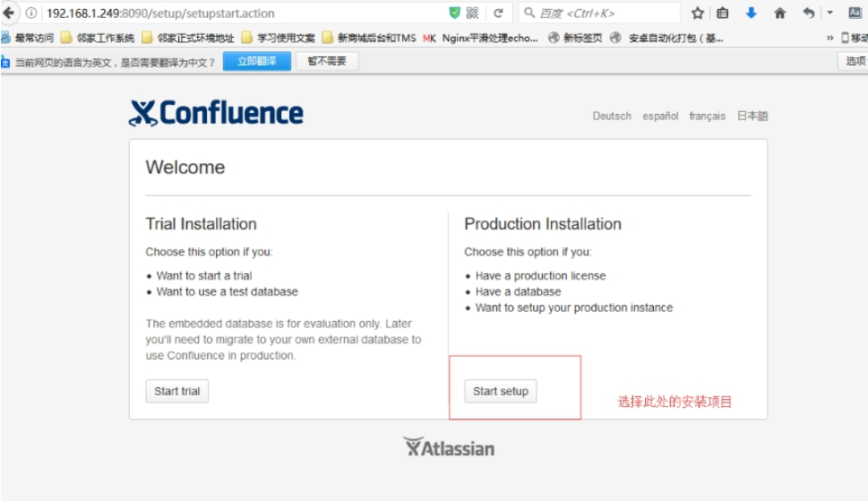Click the Start trial button

click(177, 391)
